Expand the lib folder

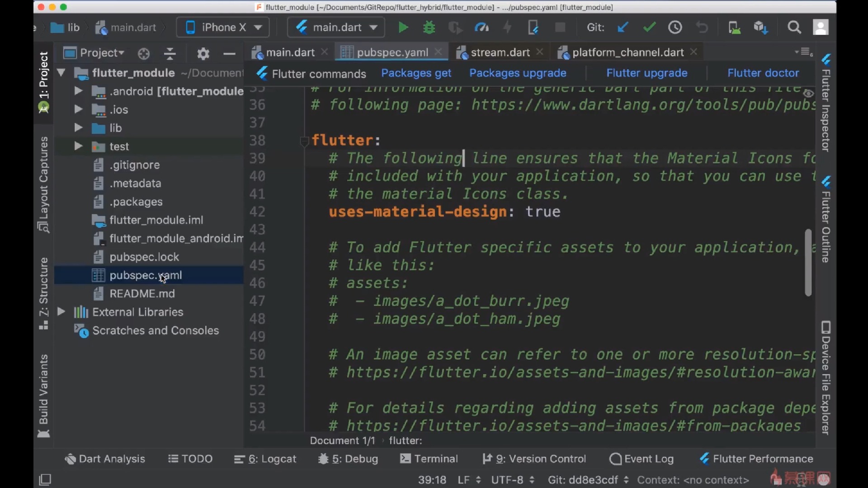click(78, 128)
